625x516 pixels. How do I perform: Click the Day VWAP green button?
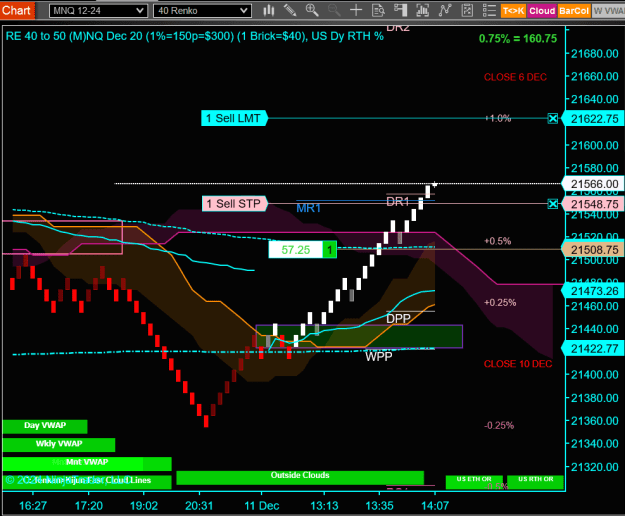(x=45, y=426)
